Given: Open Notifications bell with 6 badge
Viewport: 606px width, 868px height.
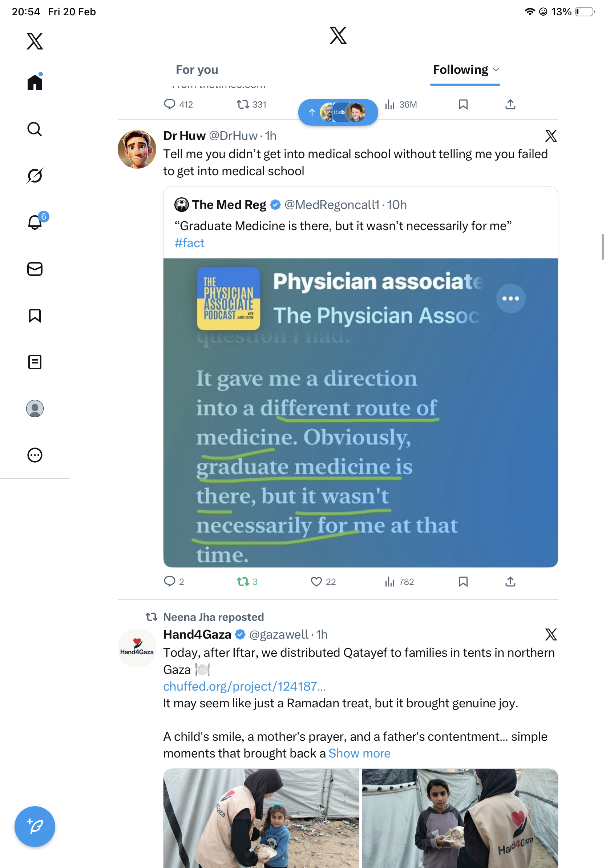Looking at the screenshot, I should (x=35, y=222).
